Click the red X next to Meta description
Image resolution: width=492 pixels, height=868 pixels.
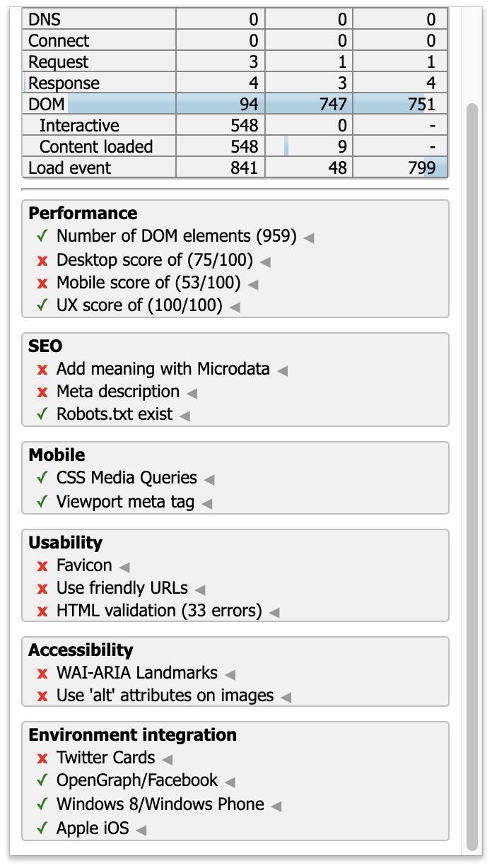(x=42, y=392)
